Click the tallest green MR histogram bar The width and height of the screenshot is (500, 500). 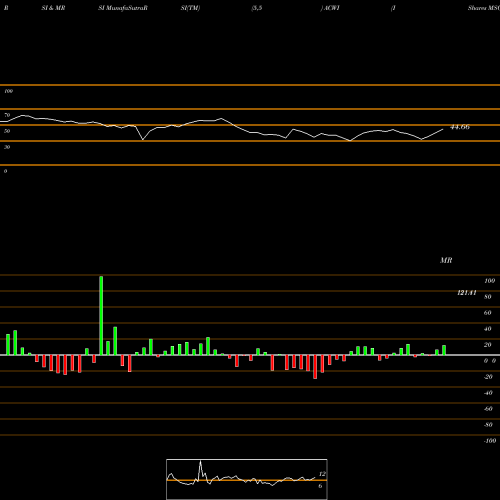(x=101, y=315)
